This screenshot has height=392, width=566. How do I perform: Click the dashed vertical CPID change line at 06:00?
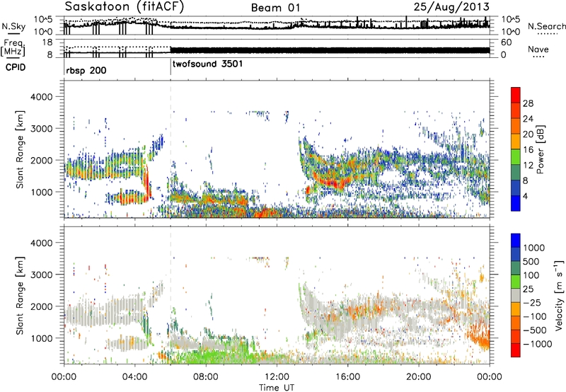click(171, 149)
